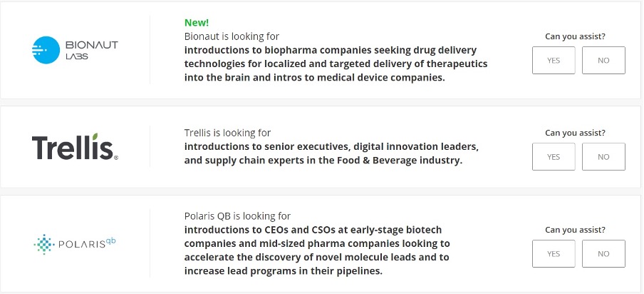Click "Bionaut is looking for" heading

tap(232, 36)
